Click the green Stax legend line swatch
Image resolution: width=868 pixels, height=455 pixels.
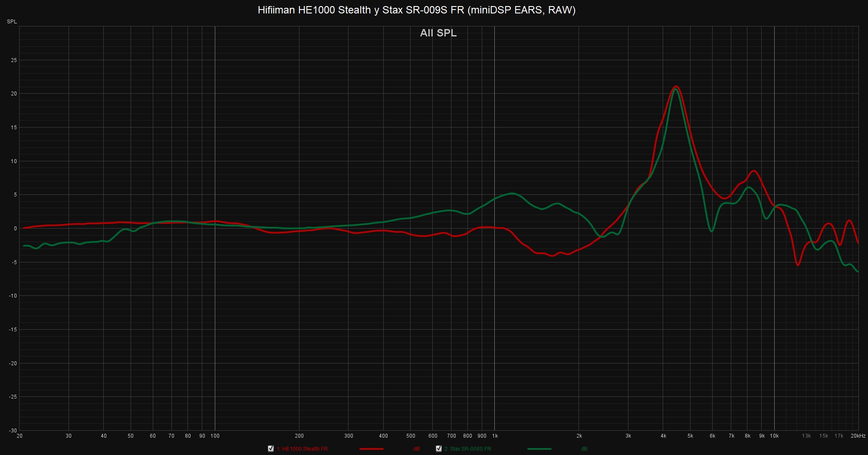pos(539,449)
